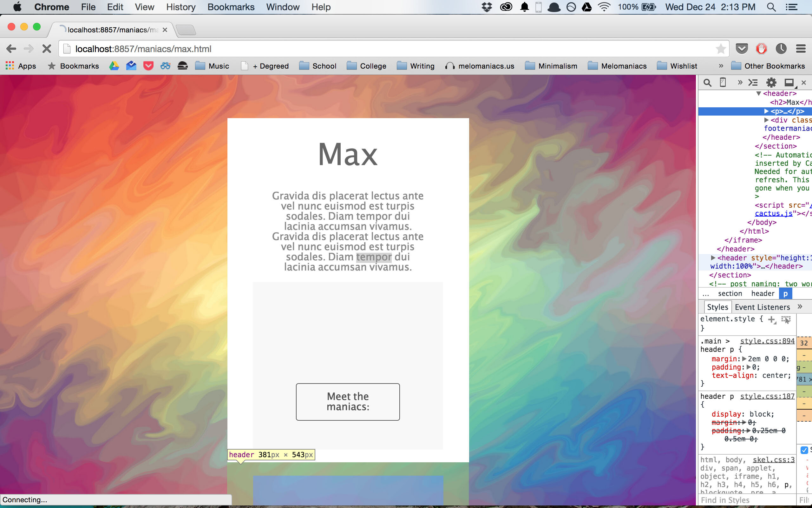
Task: Open style.css:894 source link
Action: (x=767, y=341)
